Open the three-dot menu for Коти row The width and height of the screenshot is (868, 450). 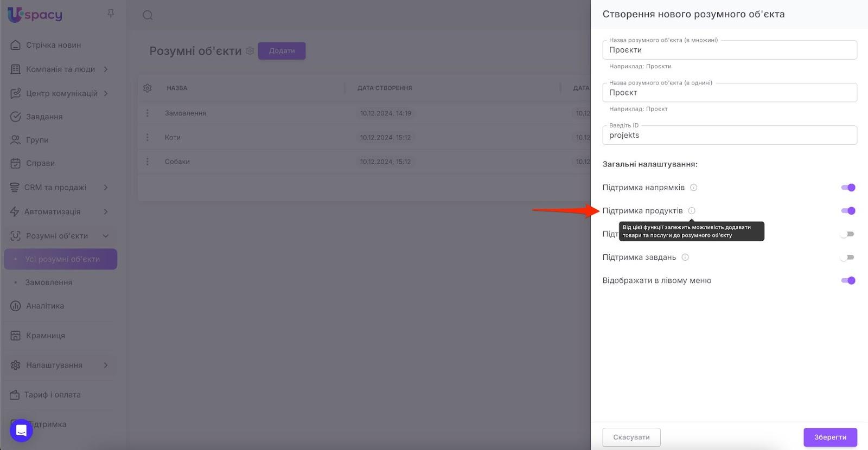click(x=147, y=137)
